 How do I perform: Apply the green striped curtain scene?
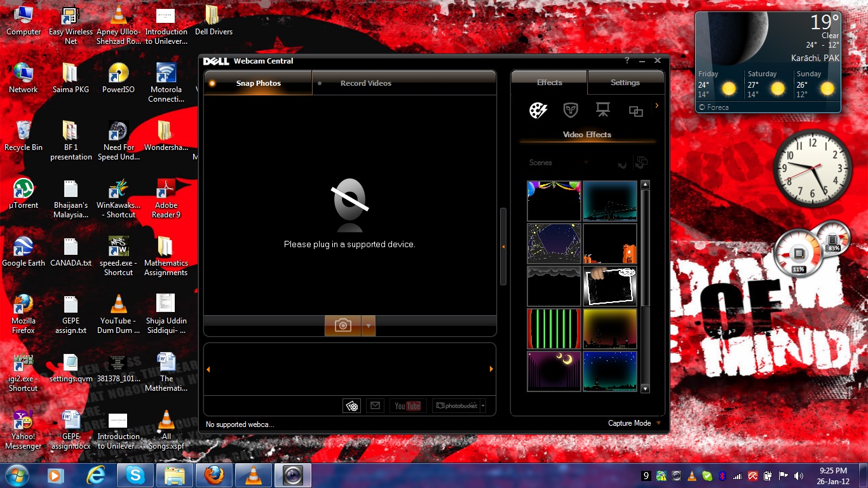(x=554, y=329)
